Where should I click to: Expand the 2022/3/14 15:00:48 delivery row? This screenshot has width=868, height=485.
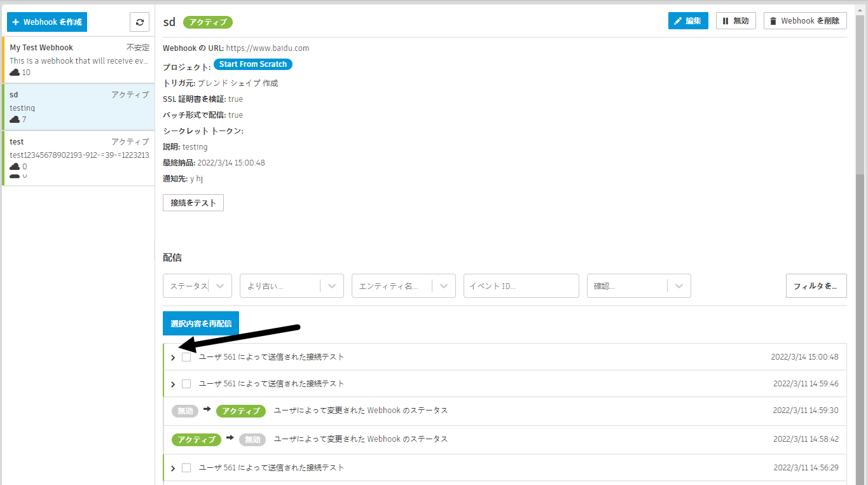click(173, 358)
